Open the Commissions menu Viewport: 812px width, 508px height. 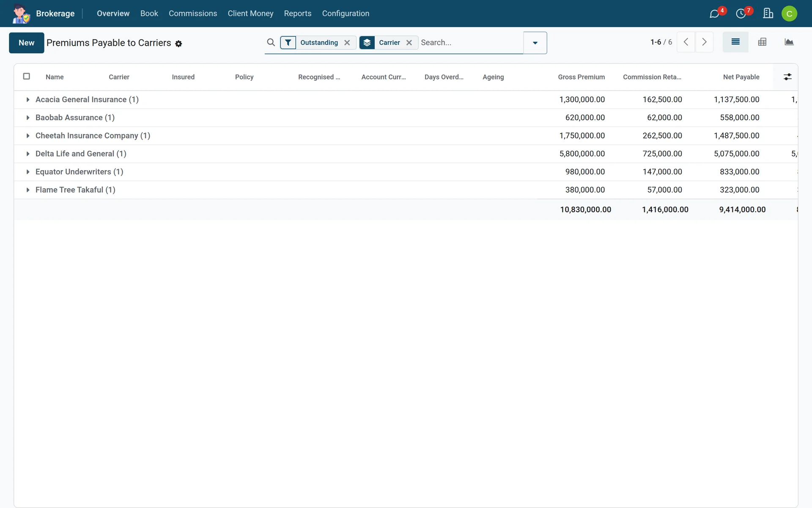[x=193, y=14]
